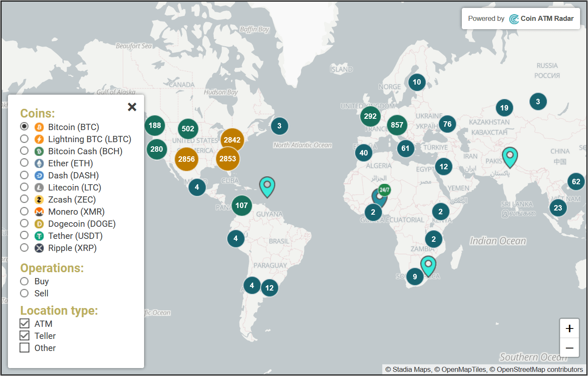Open the 76 cluster near Ukraine
The height and width of the screenshot is (376, 588).
tap(447, 124)
